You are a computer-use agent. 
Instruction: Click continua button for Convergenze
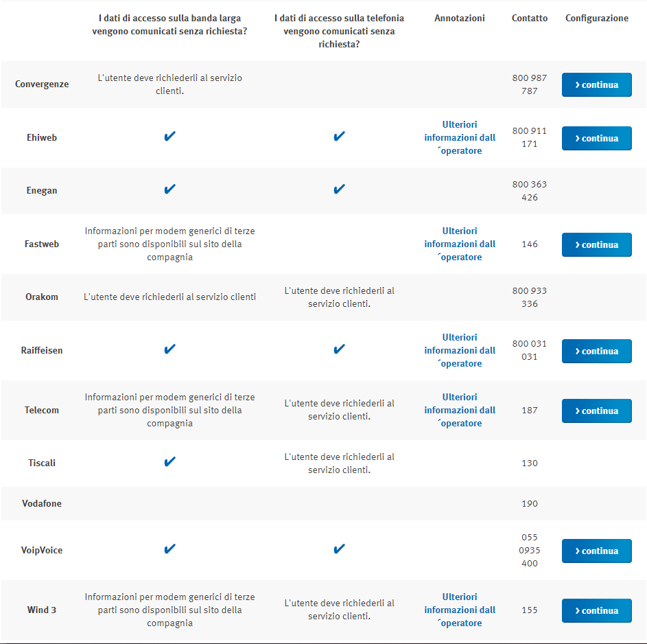tap(596, 85)
